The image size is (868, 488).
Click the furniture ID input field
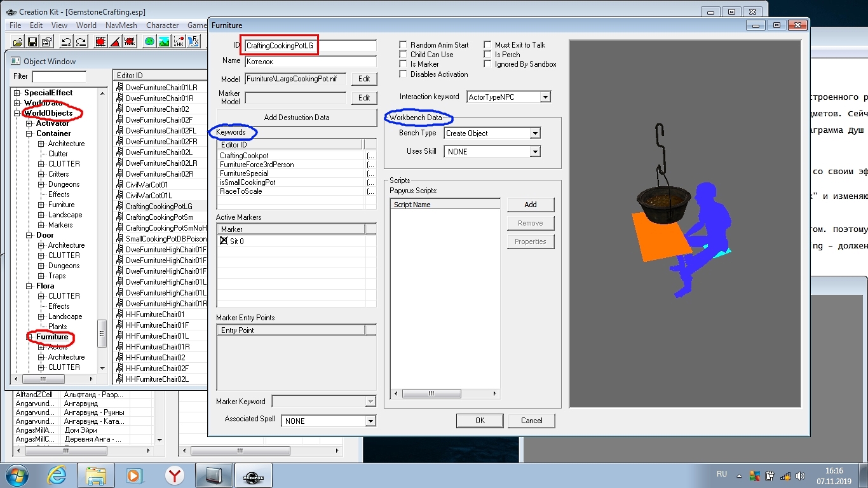tap(311, 46)
